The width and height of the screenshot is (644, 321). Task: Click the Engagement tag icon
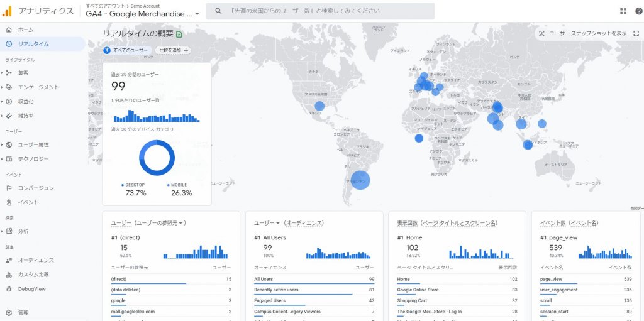[9, 87]
